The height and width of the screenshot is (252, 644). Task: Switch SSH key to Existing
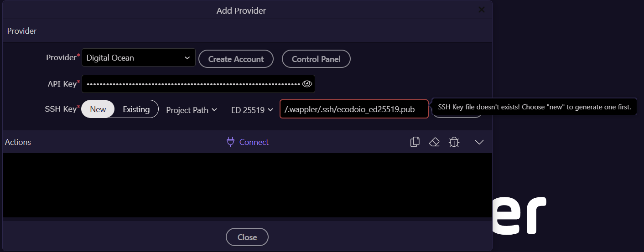coord(136,109)
